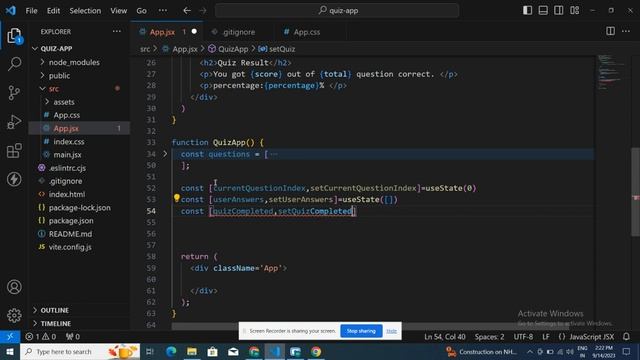Show hidden system tray icons chevron

tap(529, 351)
